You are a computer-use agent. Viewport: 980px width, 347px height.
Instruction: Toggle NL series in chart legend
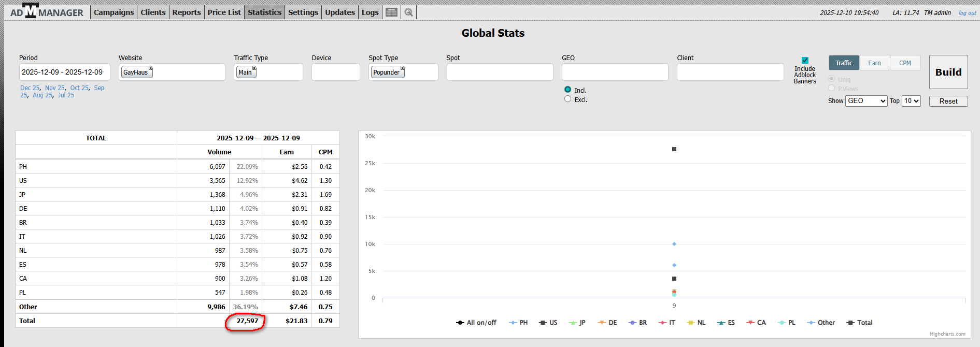point(697,323)
